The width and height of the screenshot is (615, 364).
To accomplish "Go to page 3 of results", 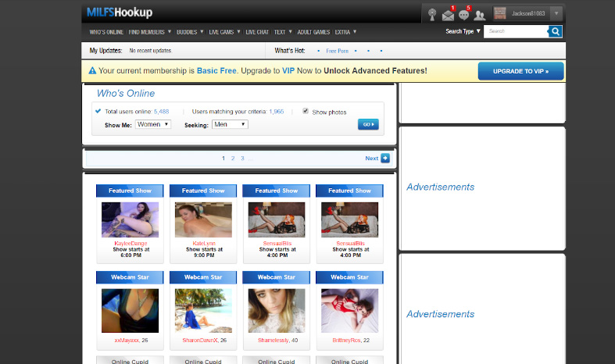I will tap(242, 159).
